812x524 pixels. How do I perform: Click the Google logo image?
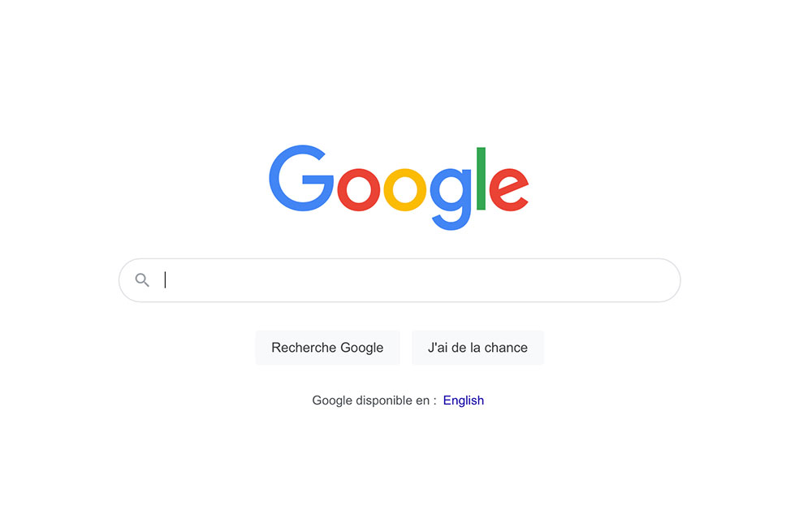pos(399,187)
